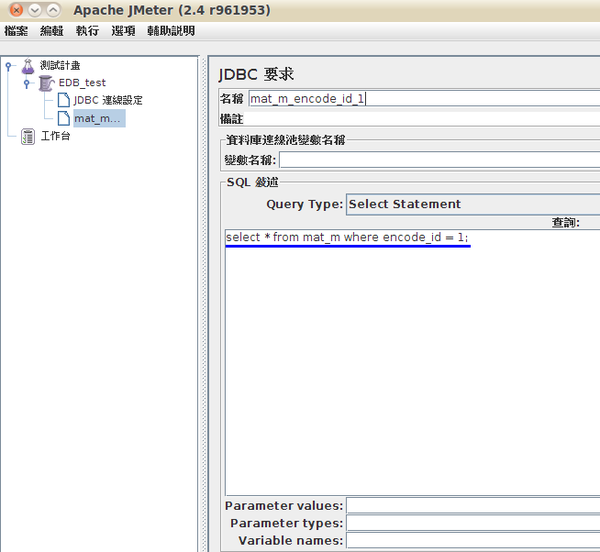Maximize the Apache JMeter window
This screenshot has height=552, width=600.
pyautogui.click(x=53, y=10)
